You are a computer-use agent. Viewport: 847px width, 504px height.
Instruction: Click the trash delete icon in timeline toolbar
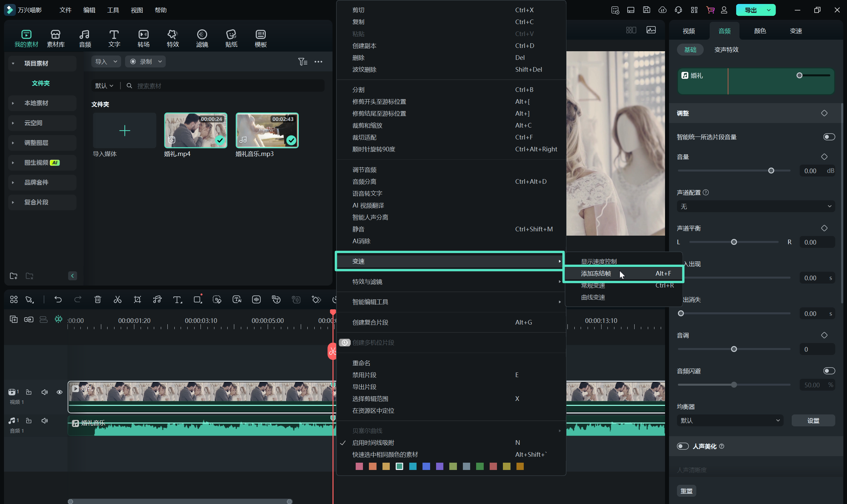point(98,299)
